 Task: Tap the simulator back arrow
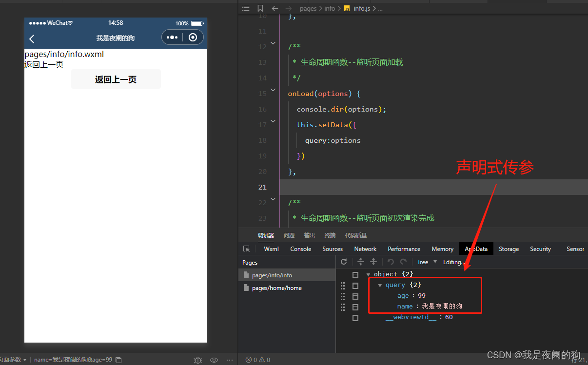coord(32,39)
